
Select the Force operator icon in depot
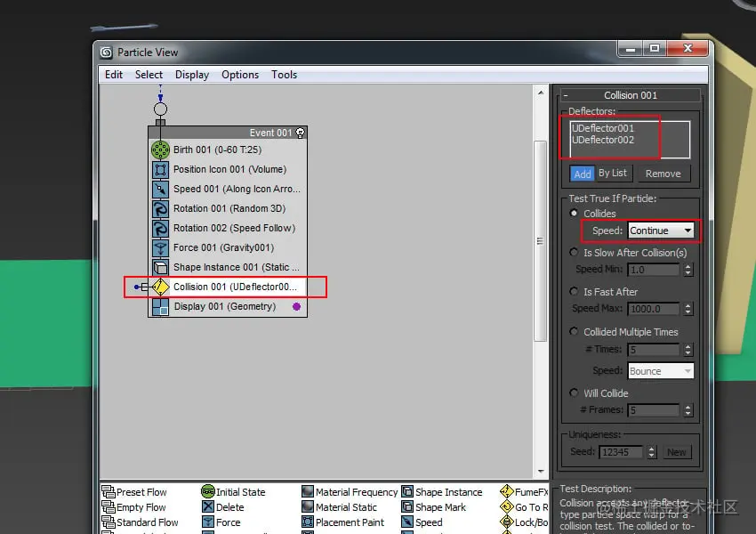tap(208, 522)
